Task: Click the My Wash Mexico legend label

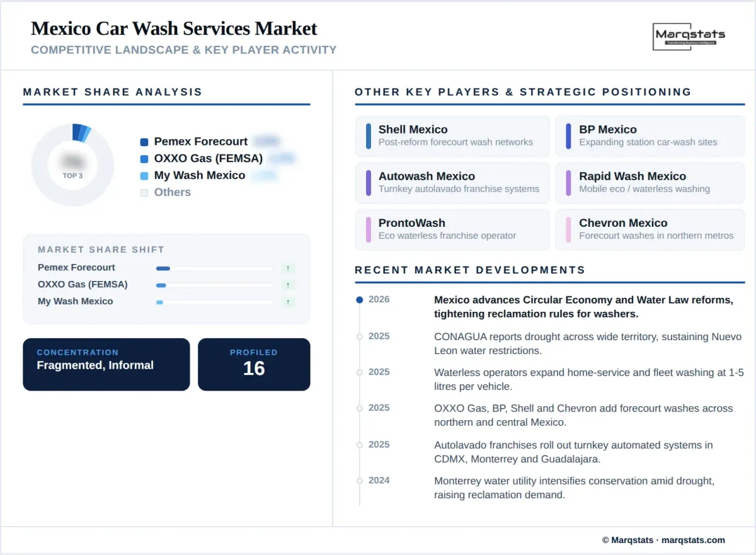Action: 200,176
